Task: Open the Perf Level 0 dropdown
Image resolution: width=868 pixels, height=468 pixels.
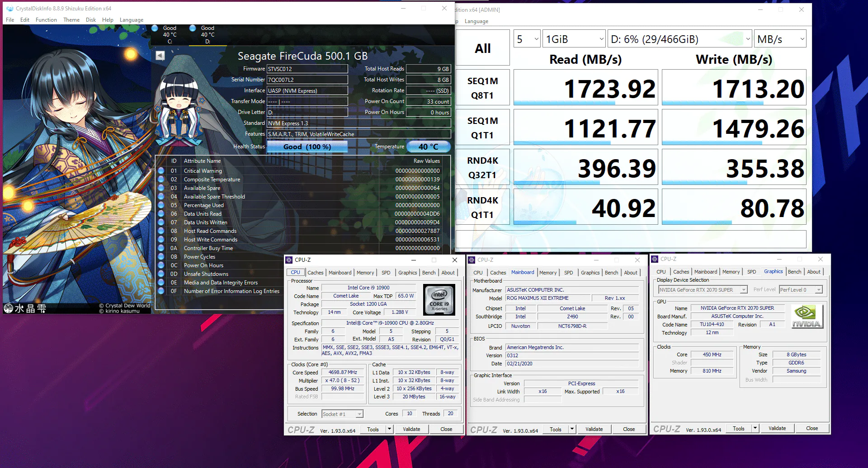Action: click(x=801, y=290)
